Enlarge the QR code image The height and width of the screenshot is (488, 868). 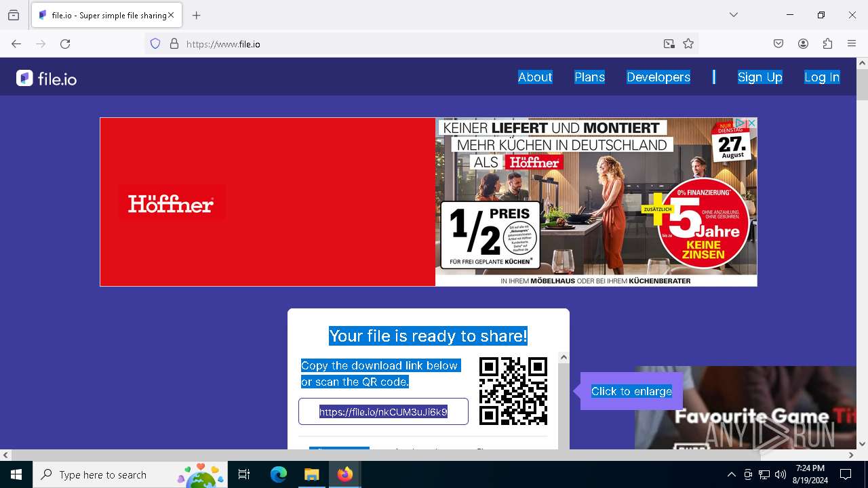pos(513,391)
